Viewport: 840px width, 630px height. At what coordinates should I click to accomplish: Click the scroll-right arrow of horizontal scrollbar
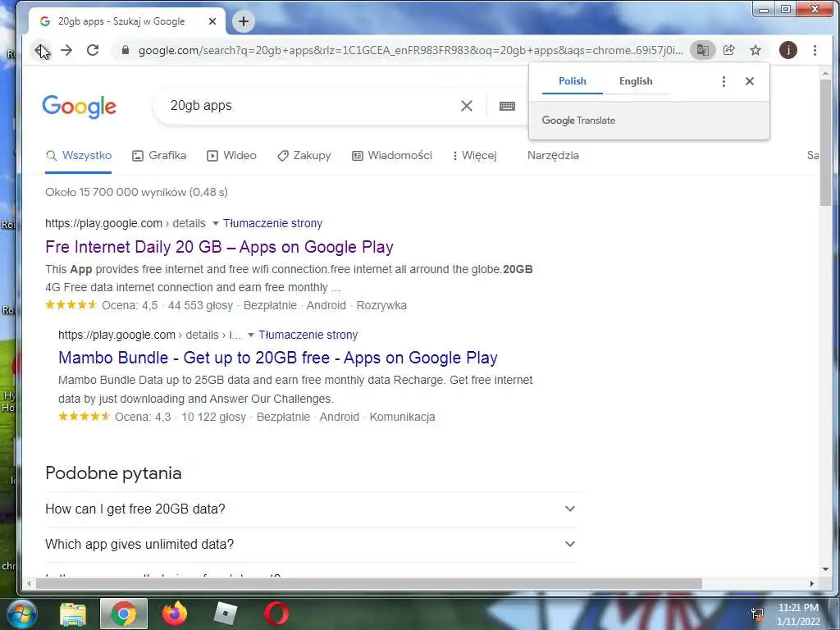811,583
